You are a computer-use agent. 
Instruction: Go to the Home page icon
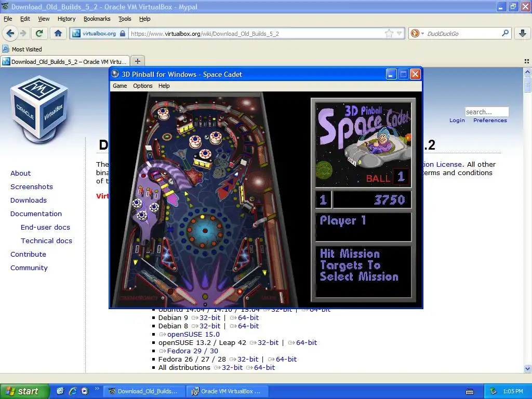pos(58,33)
